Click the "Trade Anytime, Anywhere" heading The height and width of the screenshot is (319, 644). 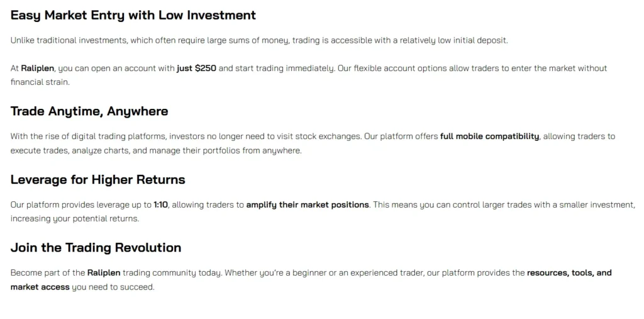[89, 111]
